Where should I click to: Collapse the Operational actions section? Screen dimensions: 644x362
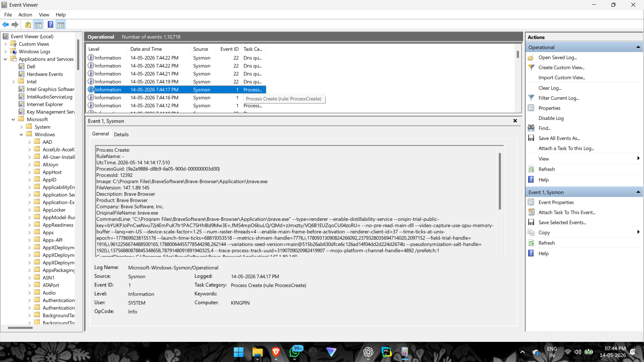[x=638, y=47]
